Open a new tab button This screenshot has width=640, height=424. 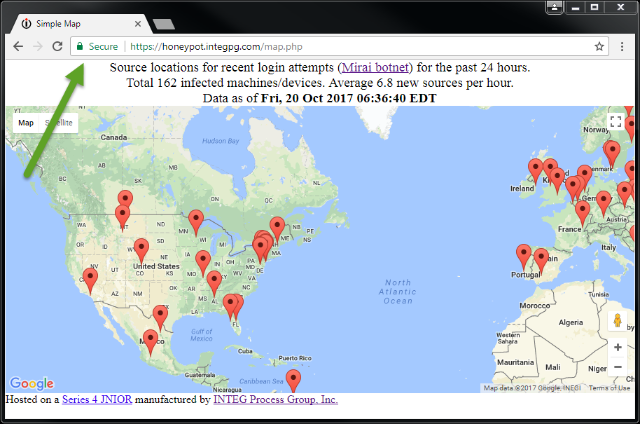tap(164, 24)
